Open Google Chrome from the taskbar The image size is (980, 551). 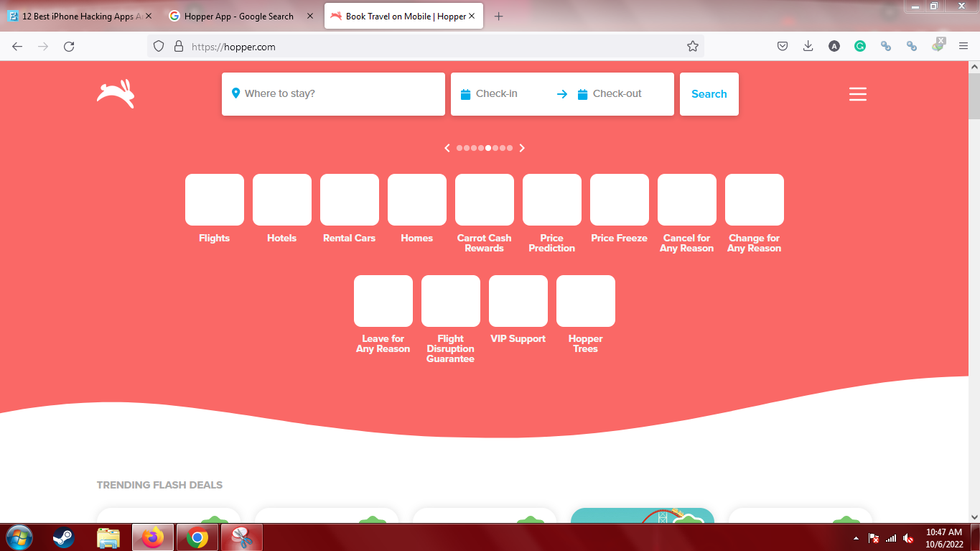click(x=197, y=537)
